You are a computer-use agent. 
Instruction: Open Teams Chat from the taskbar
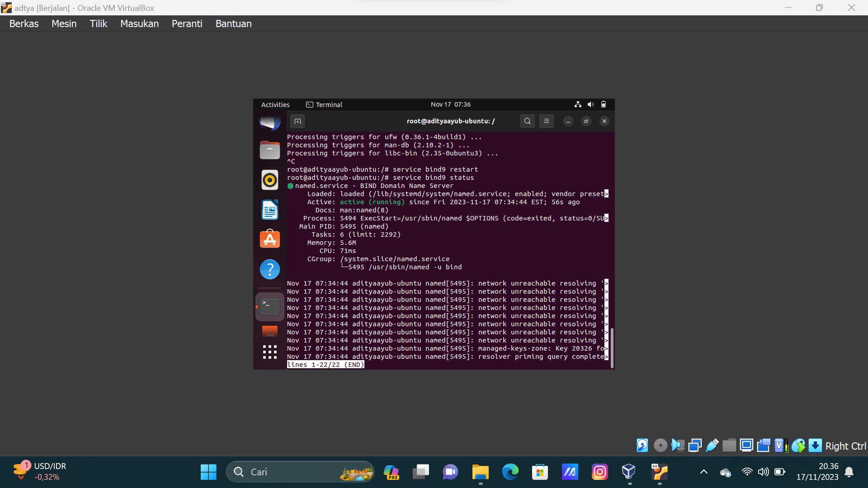[x=450, y=472]
